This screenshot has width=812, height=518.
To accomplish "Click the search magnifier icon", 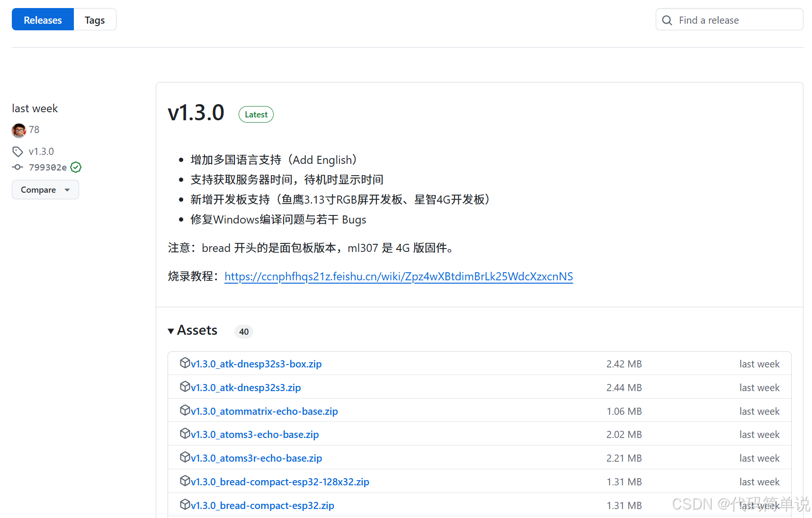I will [667, 20].
